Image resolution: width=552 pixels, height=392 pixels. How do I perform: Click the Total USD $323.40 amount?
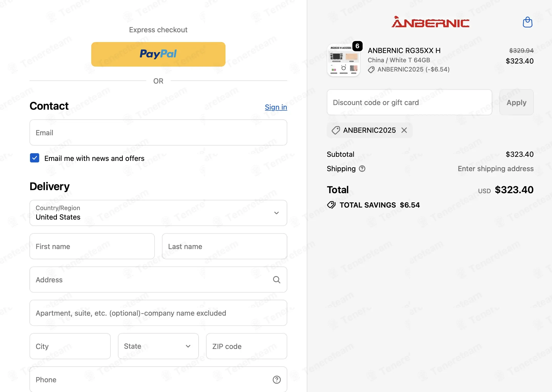pos(514,190)
